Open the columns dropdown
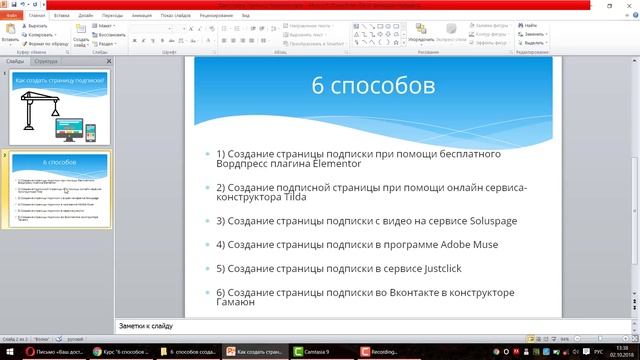This screenshot has width=640, height=360. [x=264, y=41]
